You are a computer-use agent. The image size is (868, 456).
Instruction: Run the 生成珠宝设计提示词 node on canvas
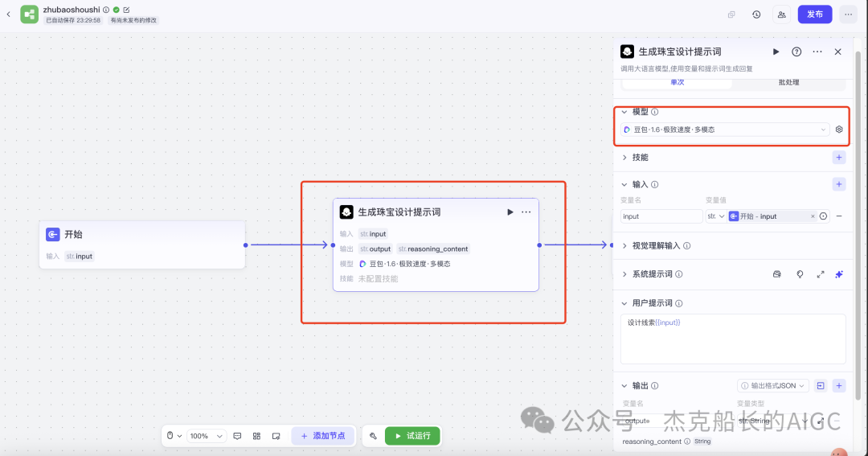pos(510,212)
